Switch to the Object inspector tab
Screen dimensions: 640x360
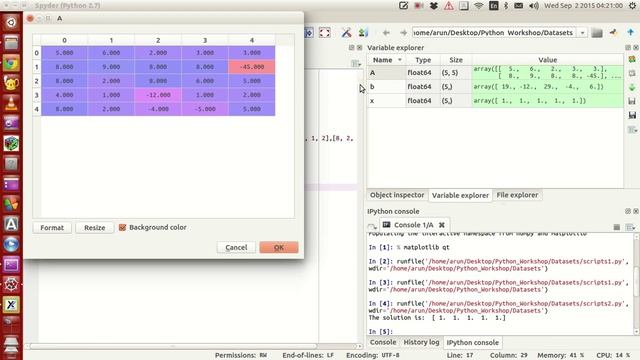397,195
